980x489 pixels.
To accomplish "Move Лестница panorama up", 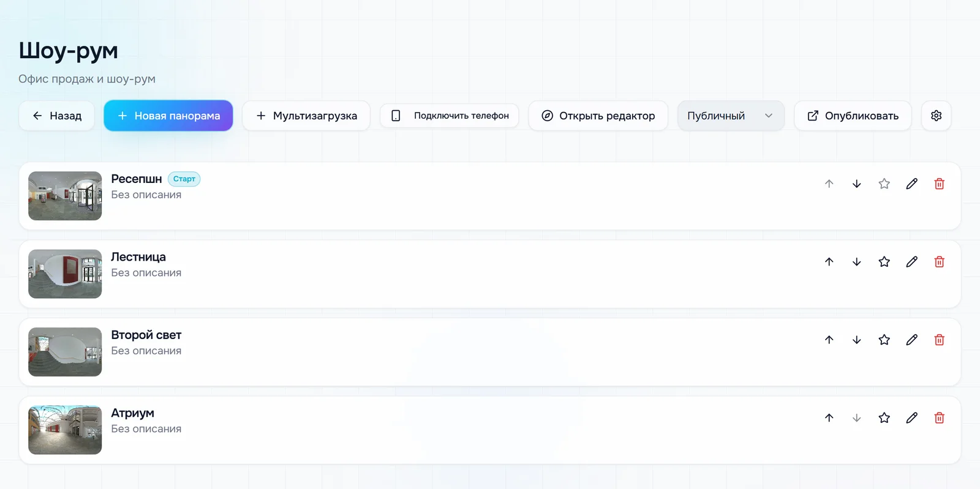I will point(829,262).
